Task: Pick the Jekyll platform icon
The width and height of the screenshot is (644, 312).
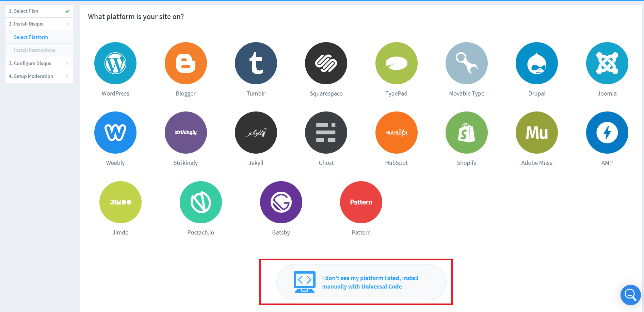Action: point(256,133)
